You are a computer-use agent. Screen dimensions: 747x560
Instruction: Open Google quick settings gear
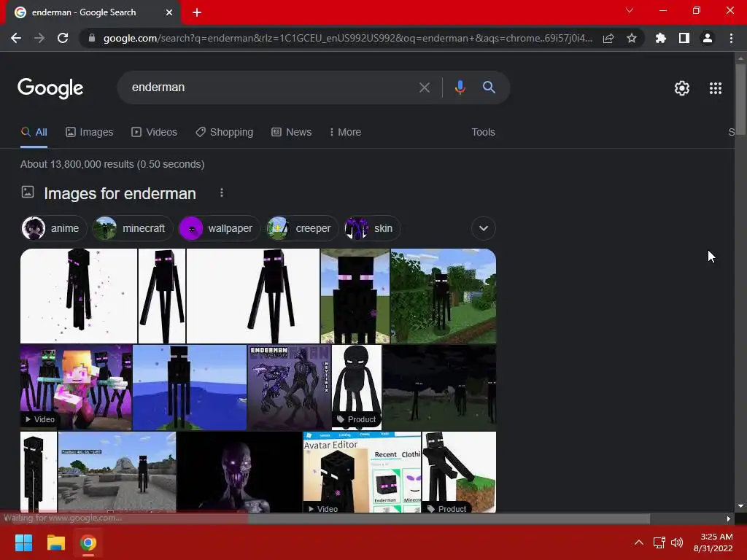click(x=682, y=88)
